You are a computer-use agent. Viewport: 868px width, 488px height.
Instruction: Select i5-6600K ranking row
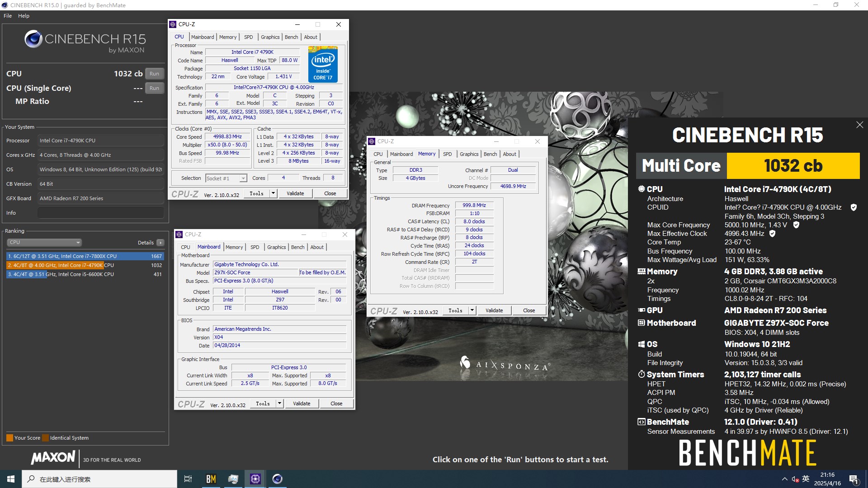coord(85,274)
